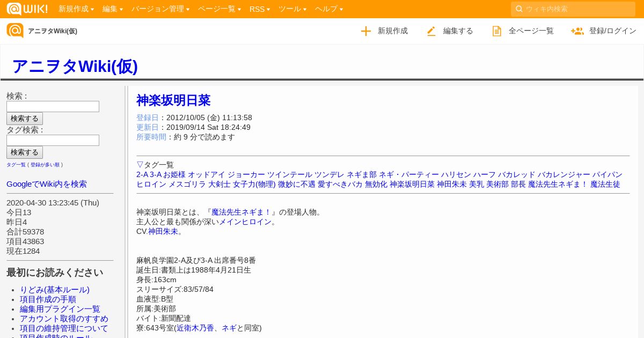Click the pencil icon for 編集する
The width and height of the screenshot is (644, 338).
(431, 31)
